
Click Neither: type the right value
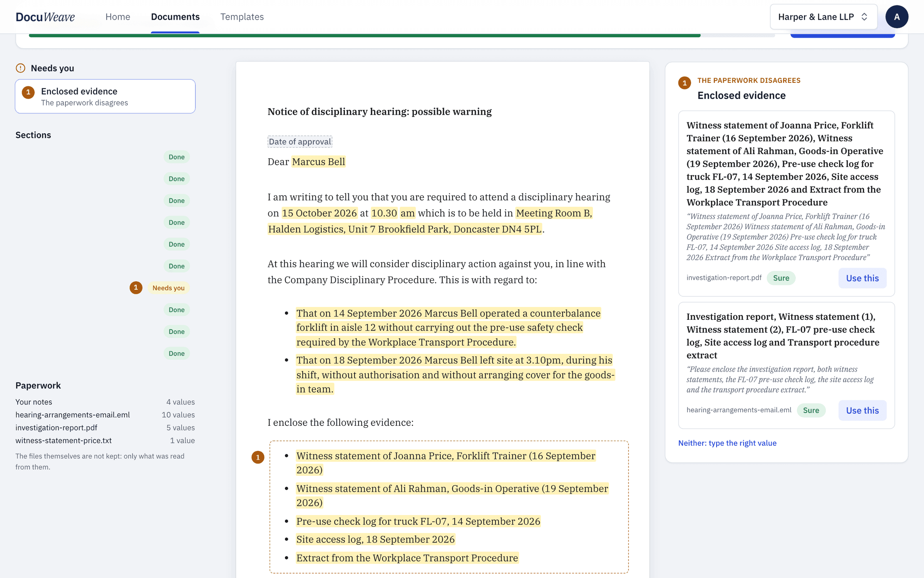[x=727, y=443]
